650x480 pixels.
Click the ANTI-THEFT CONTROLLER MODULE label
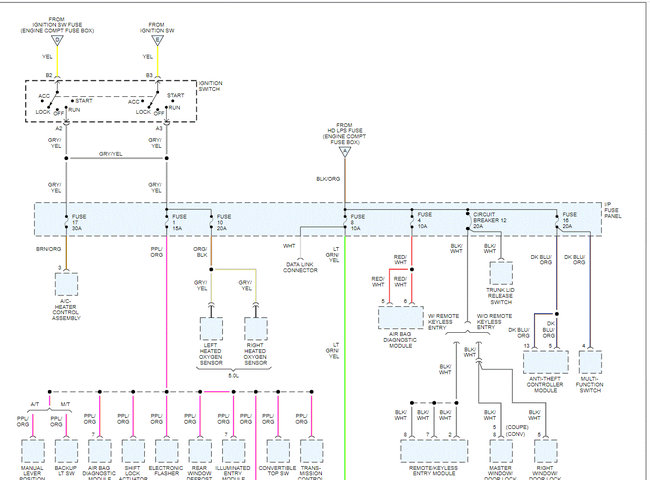coord(545,384)
